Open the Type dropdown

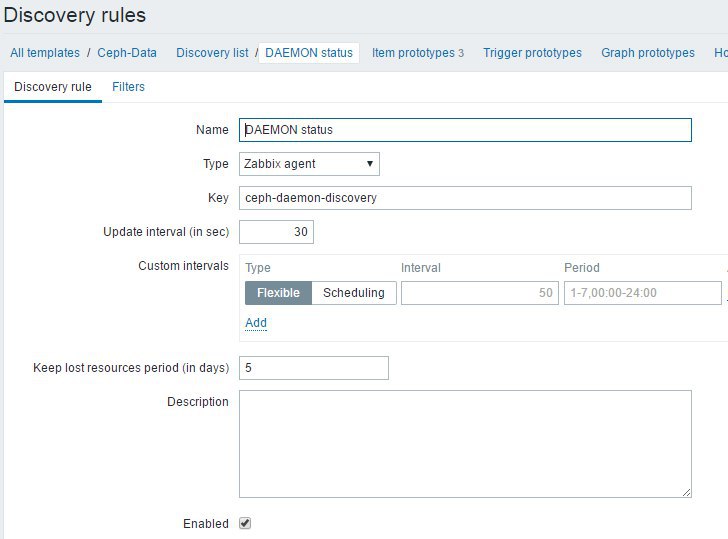tap(309, 164)
